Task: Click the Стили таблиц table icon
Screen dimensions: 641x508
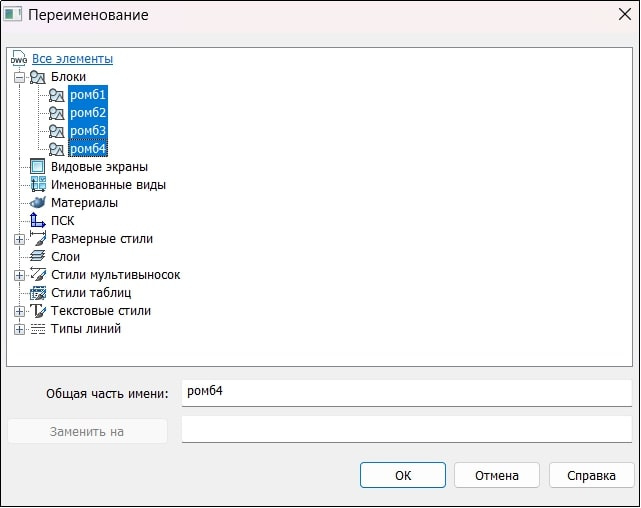Action: (x=38, y=293)
